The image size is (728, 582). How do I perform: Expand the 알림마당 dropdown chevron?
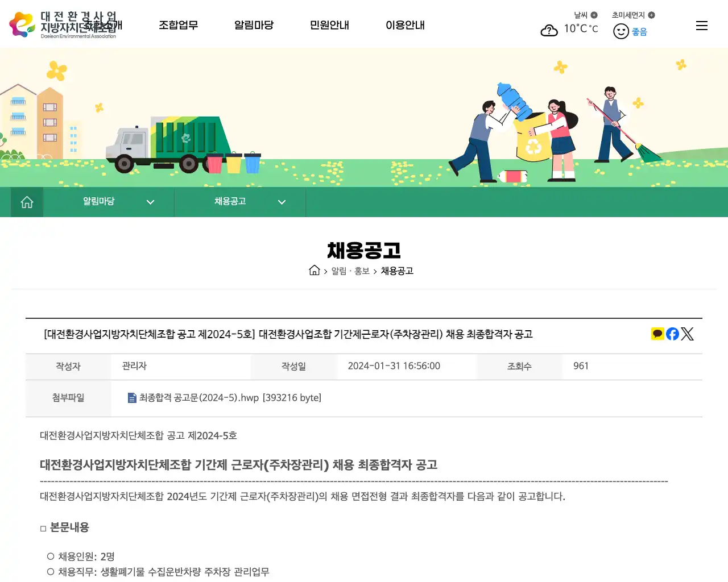[150, 202]
